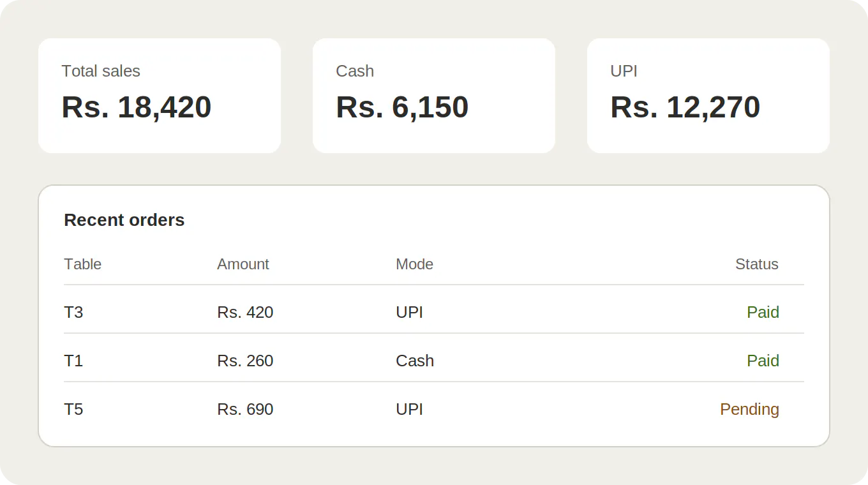Click the Recent orders heading

[x=124, y=220]
